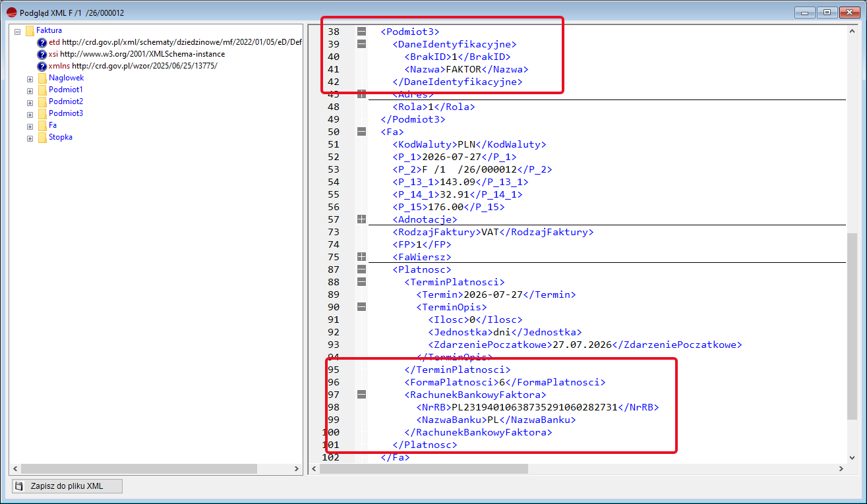The width and height of the screenshot is (867, 504).
Task: Click the xmlns namespace question-mark icon
Action: (x=42, y=66)
